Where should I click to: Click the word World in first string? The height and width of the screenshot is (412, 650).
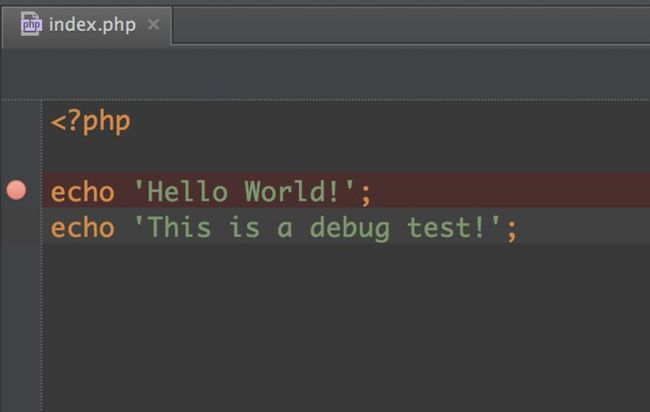click(x=285, y=192)
